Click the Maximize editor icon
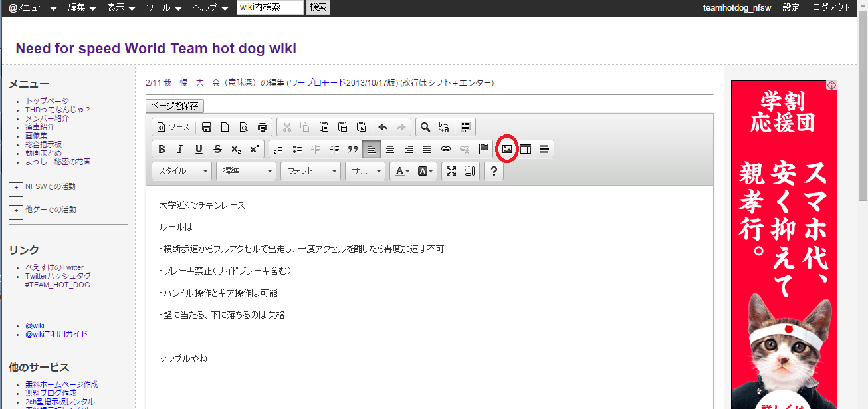868x409 pixels. tap(451, 171)
